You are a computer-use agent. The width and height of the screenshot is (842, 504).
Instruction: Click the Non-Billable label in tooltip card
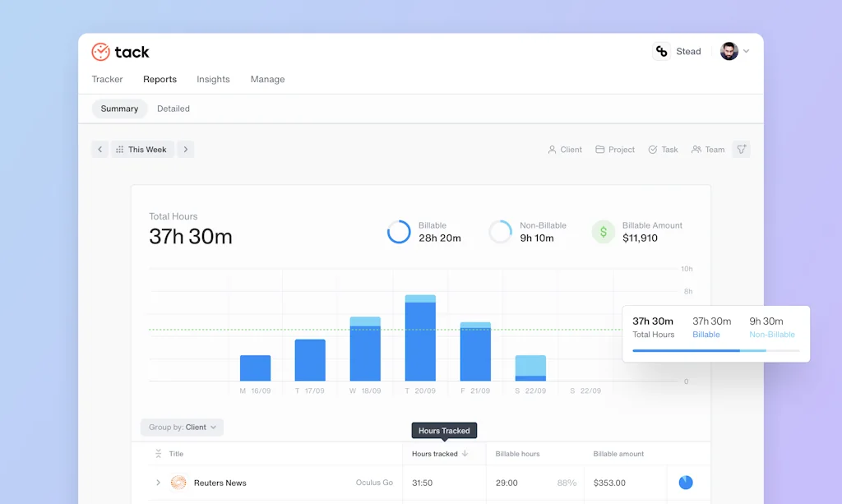tap(771, 335)
